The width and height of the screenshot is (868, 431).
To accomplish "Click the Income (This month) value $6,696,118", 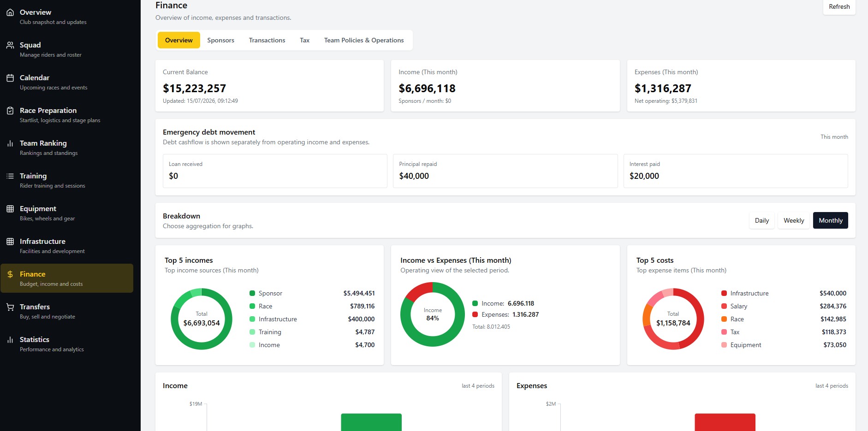I will 427,89.
